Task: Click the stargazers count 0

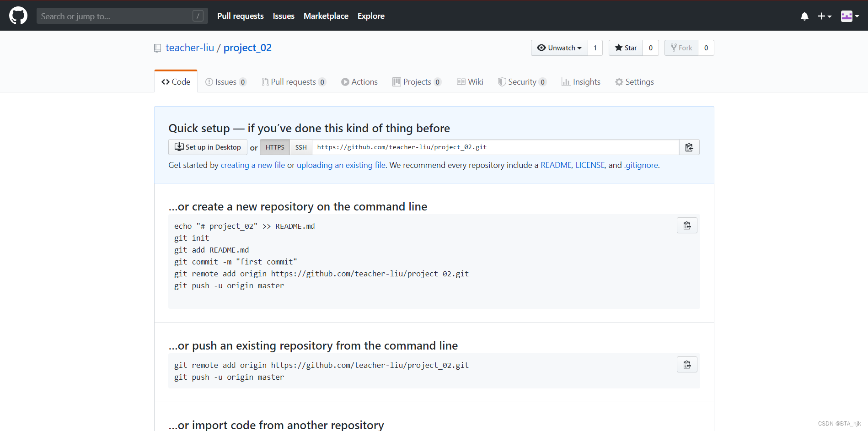Action: pyautogui.click(x=651, y=48)
